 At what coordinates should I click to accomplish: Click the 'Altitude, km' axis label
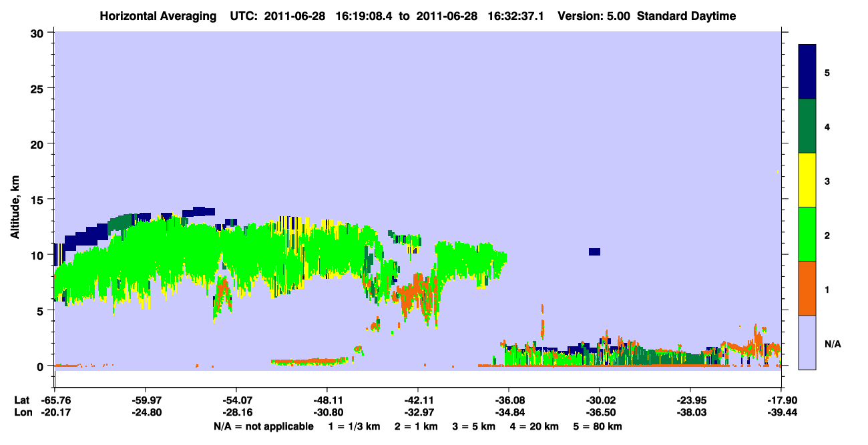pos(15,205)
